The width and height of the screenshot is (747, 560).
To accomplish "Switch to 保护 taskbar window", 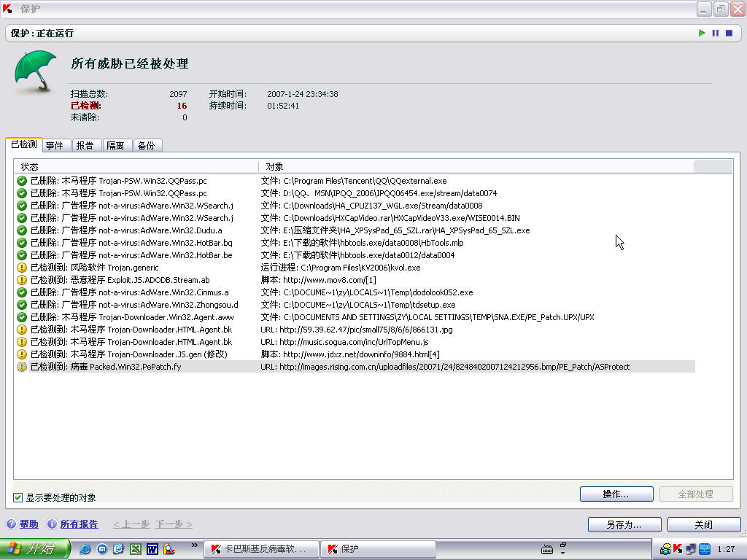I will (379, 549).
